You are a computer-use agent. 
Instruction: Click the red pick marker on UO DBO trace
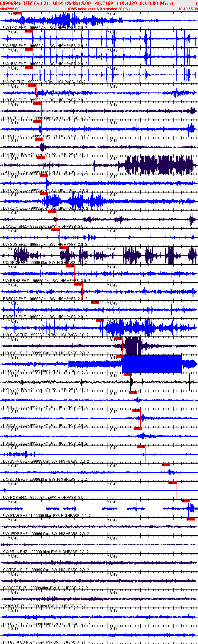pos(64,248)
